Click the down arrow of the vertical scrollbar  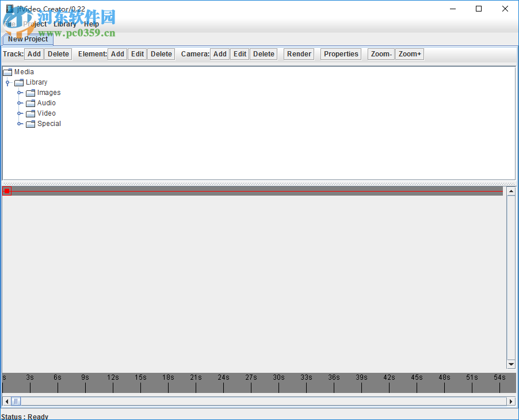pyautogui.click(x=511, y=364)
